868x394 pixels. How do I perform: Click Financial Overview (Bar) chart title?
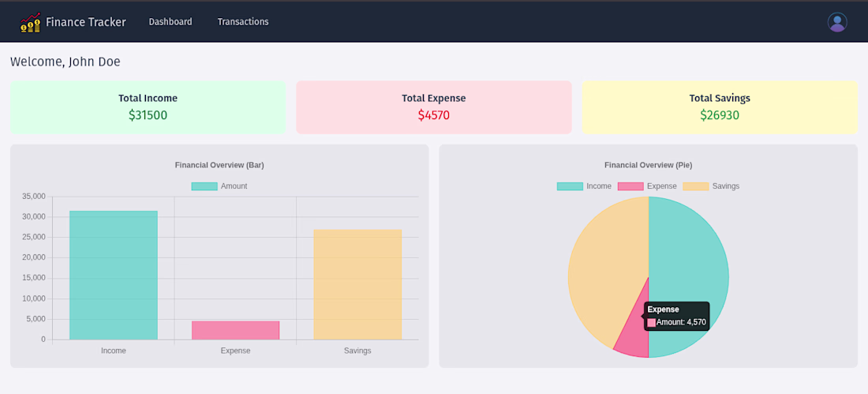pyautogui.click(x=220, y=165)
